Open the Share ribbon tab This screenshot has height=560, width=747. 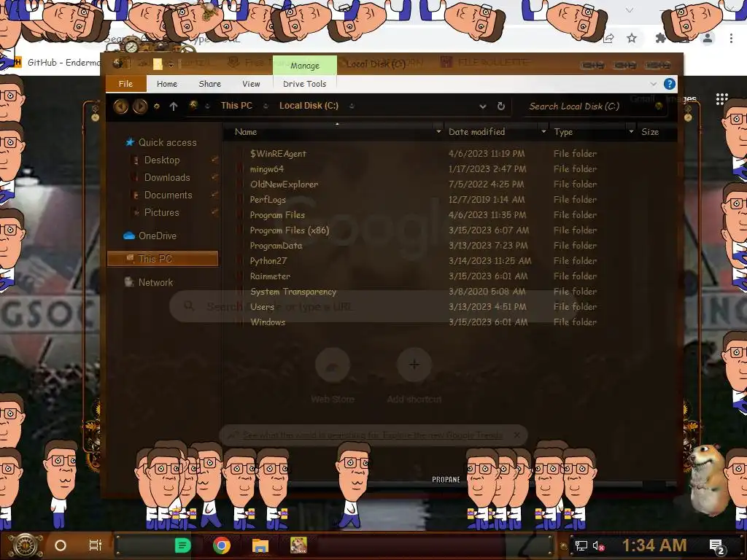pyautogui.click(x=209, y=84)
